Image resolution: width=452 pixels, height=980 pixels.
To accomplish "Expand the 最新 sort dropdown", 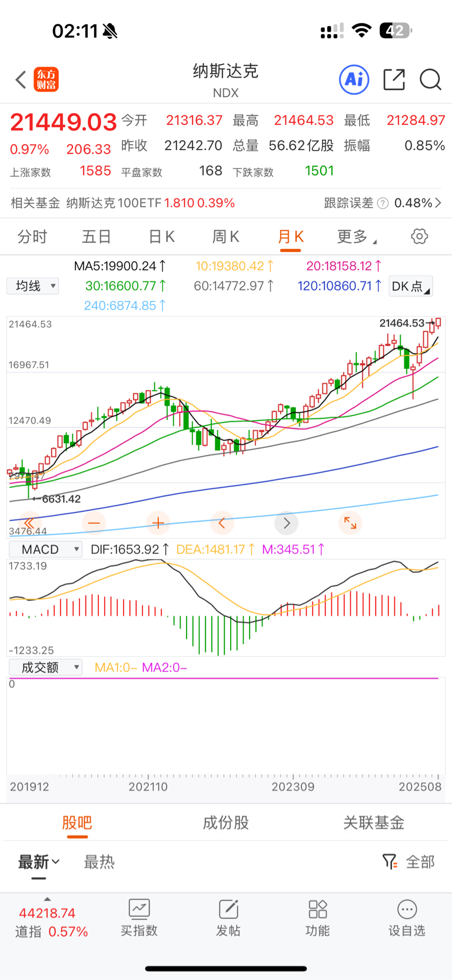I will click(x=39, y=862).
